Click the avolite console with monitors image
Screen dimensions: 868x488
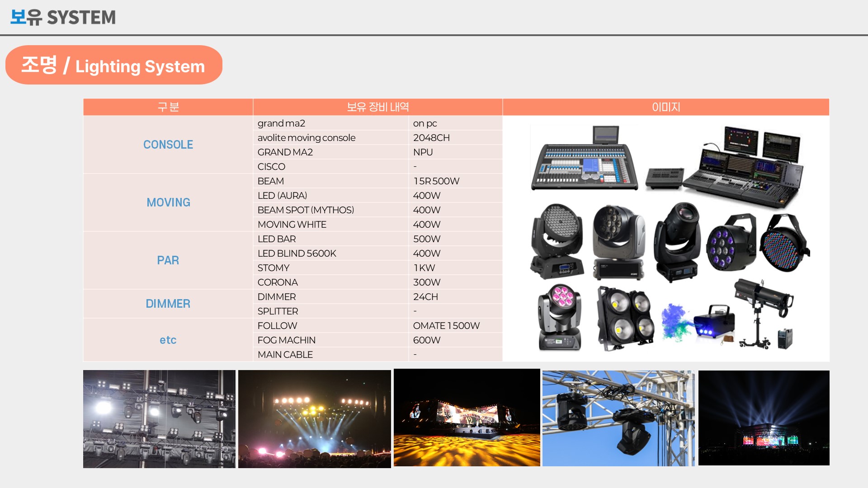click(741, 167)
